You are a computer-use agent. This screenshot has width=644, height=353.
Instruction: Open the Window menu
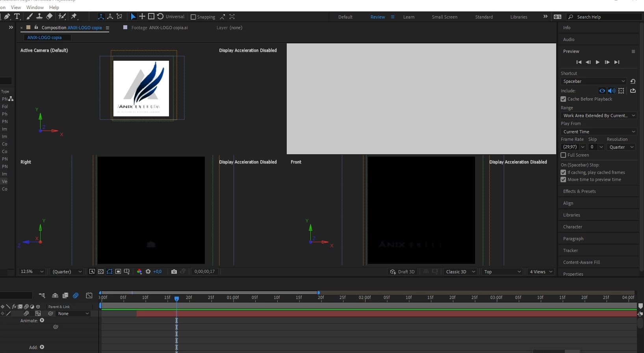[35, 7]
